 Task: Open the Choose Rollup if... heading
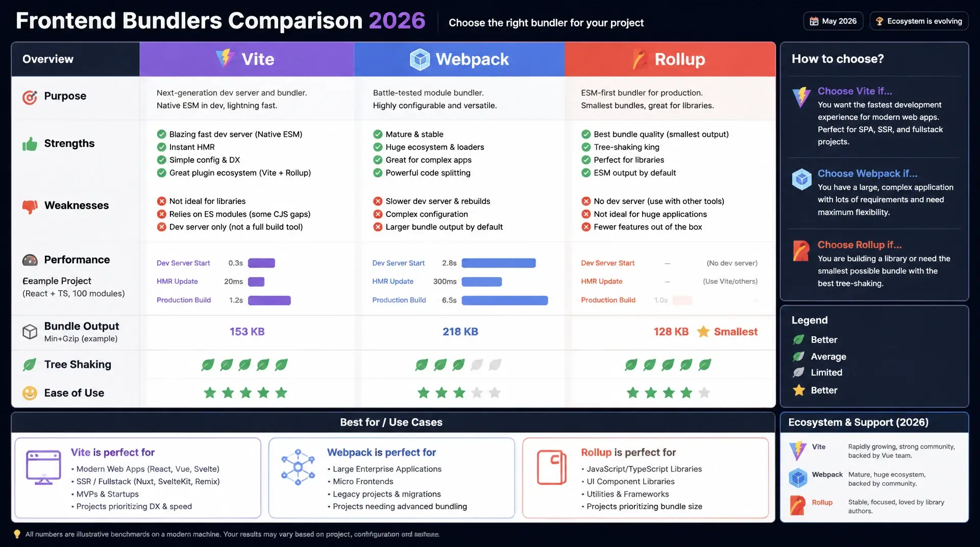tap(860, 245)
